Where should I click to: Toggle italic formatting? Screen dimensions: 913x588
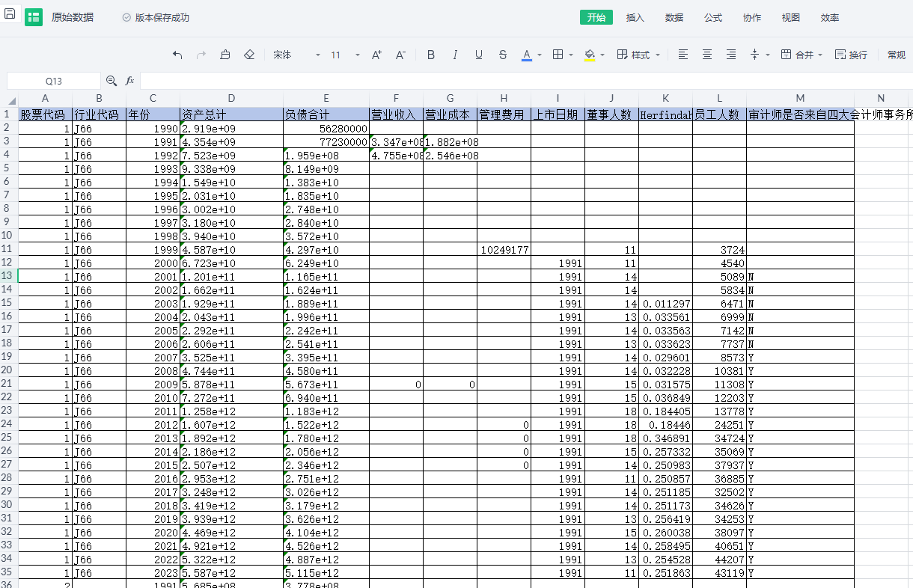454,55
